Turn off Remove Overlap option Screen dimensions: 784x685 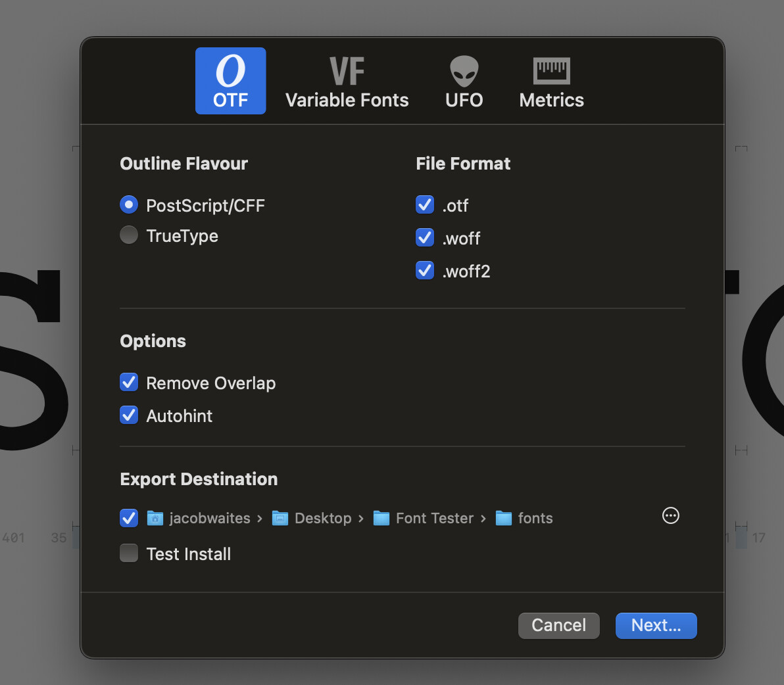(x=129, y=383)
